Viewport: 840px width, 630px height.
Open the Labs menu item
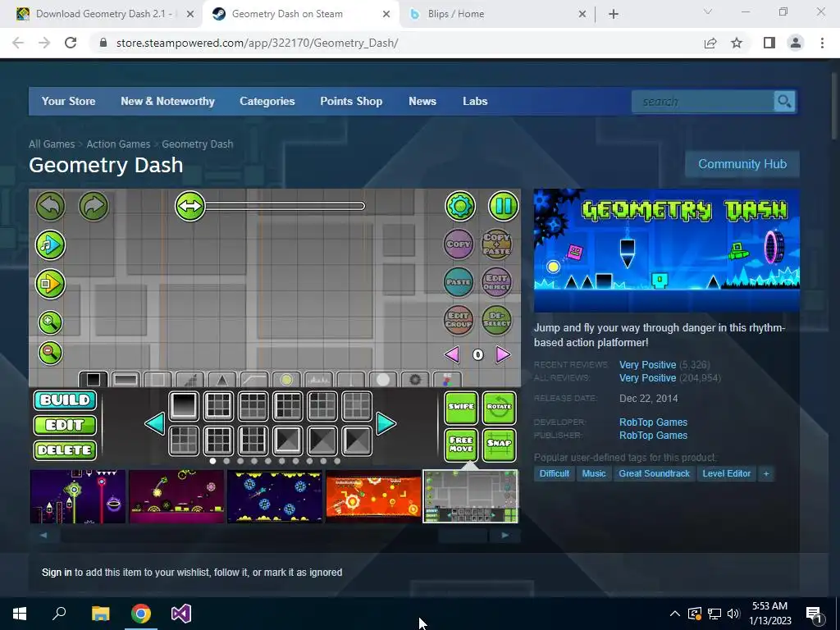[475, 101]
